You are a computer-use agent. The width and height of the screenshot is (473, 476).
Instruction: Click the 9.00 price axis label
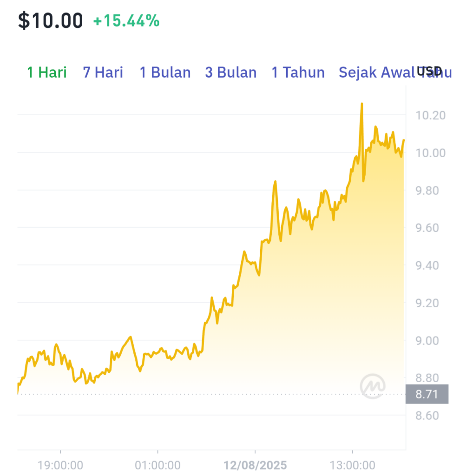(427, 341)
